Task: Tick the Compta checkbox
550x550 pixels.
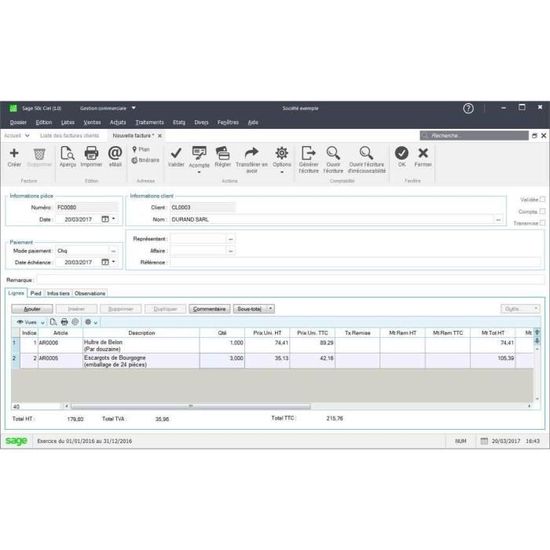Action: coord(542,211)
